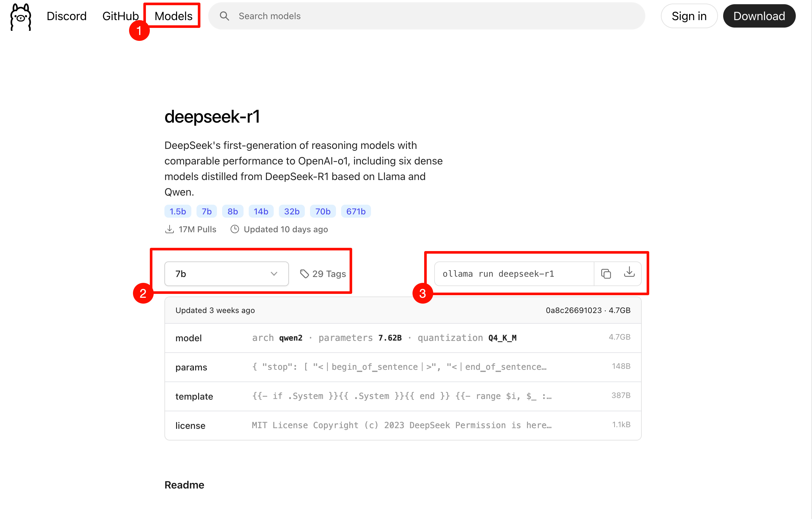The width and height of the screenshot is (812, 519).
Task: Click the clock icon by Updated
Action: coord(235,229)
